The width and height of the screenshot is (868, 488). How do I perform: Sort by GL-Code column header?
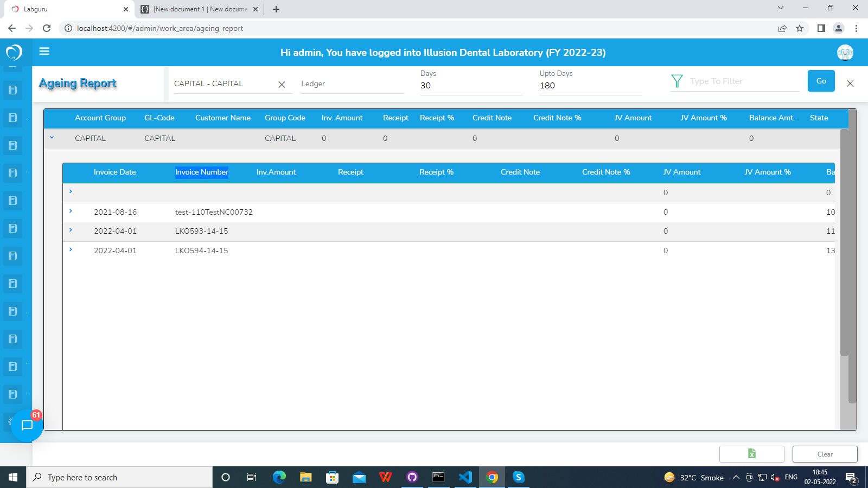[x=159, y=118]
